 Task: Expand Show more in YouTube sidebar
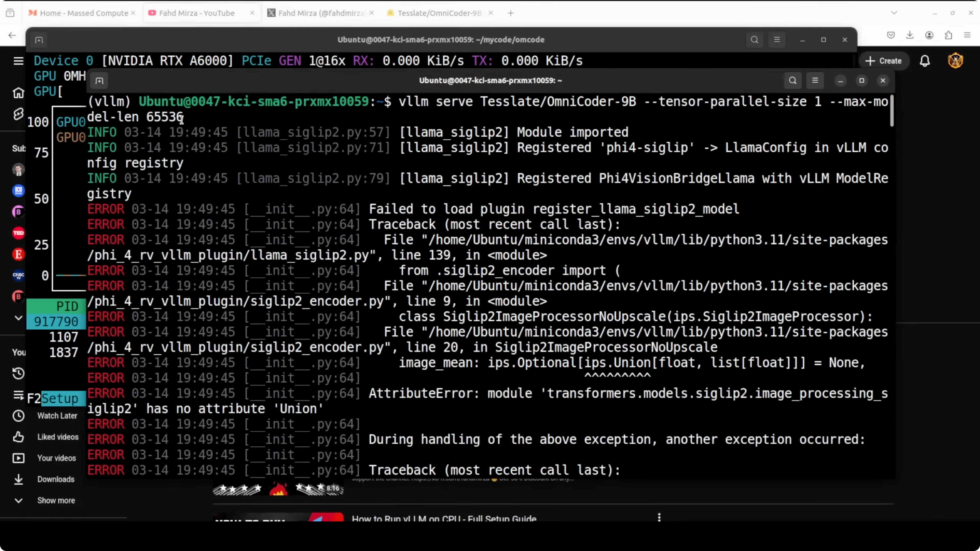coord(56,500)
